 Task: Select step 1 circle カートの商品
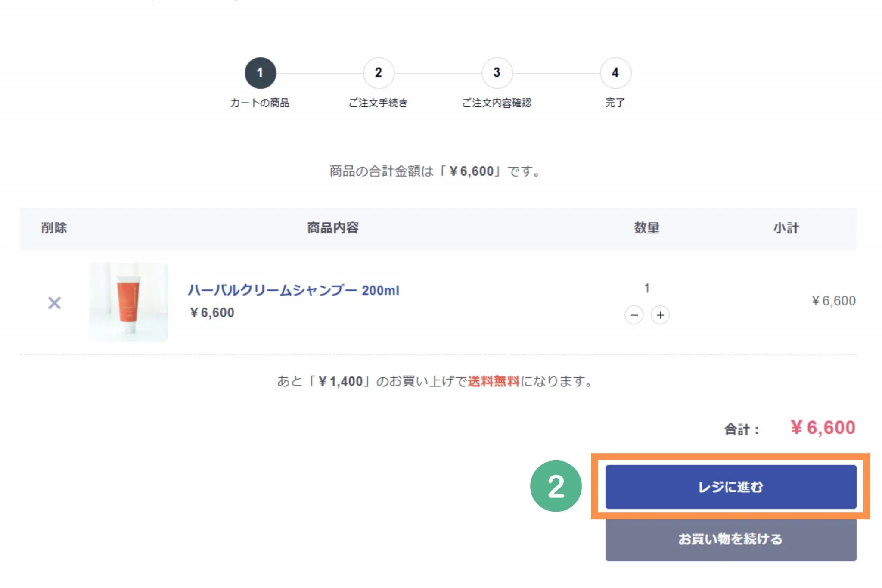(x=260, y=73)
